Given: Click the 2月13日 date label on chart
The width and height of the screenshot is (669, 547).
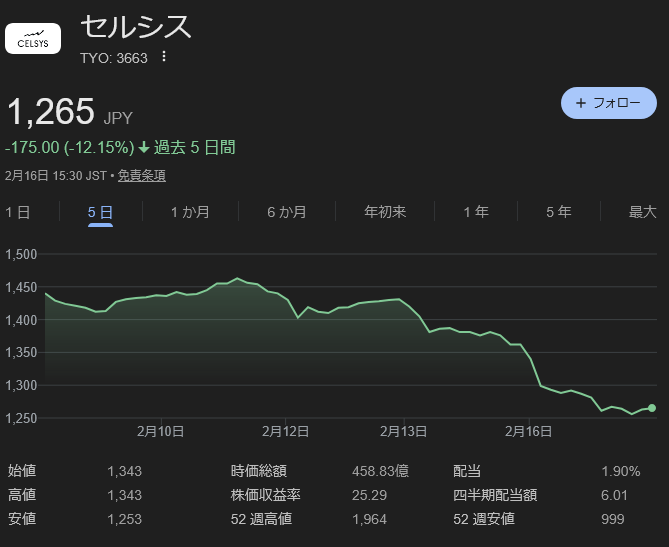Looking at the screenshot, I should 403,431.
